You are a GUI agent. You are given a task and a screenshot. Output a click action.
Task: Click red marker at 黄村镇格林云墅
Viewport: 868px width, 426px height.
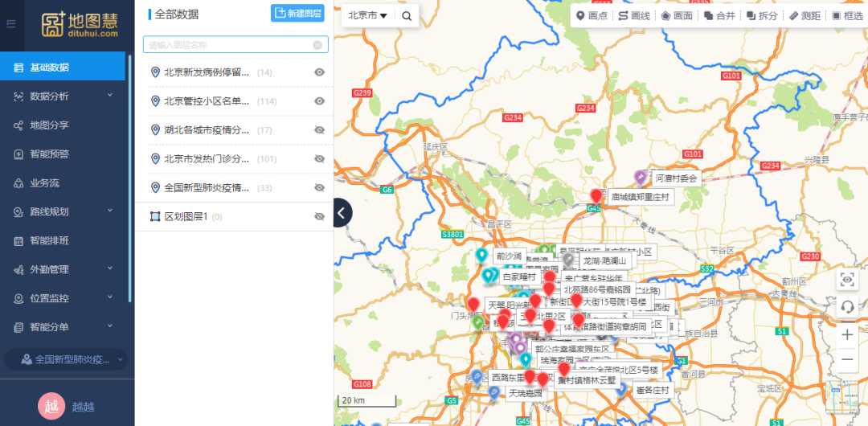564,370
